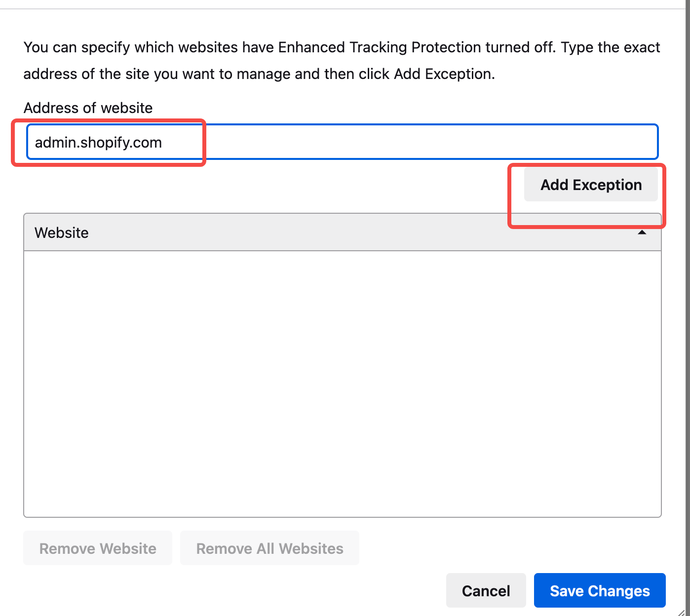
Task: Sort the list by the Website column header
Action: tap(62, 232)
